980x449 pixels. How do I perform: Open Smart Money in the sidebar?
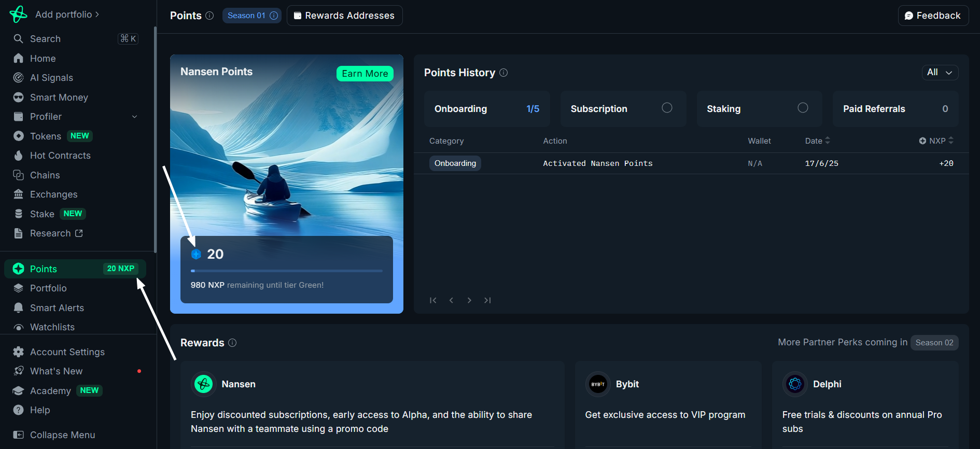(59, 97)
